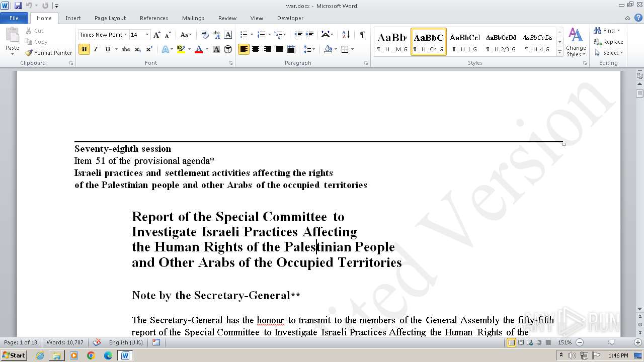Toggle Italic formatting

96,49
